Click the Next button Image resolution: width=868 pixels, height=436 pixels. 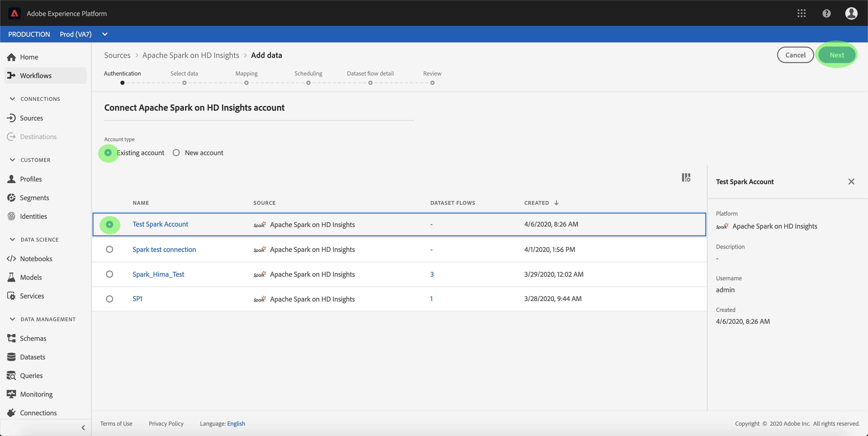point(836,55)
